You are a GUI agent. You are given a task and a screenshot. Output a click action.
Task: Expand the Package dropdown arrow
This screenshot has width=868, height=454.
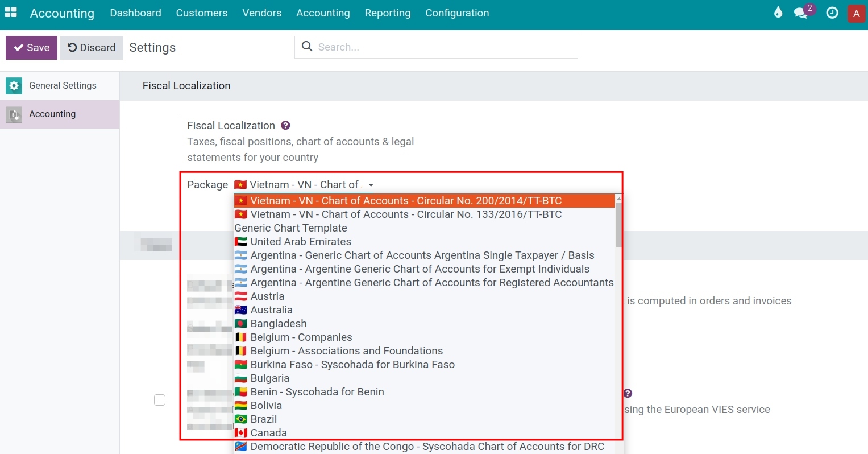tap(371, 185)
